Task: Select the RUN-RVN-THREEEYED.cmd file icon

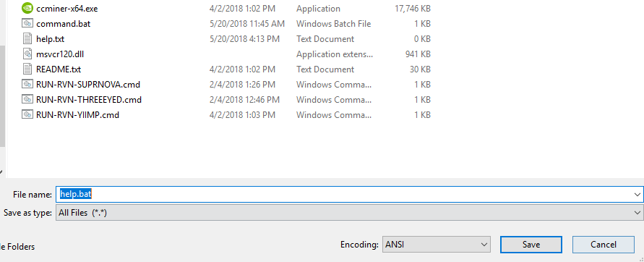Action: point(27,100)
